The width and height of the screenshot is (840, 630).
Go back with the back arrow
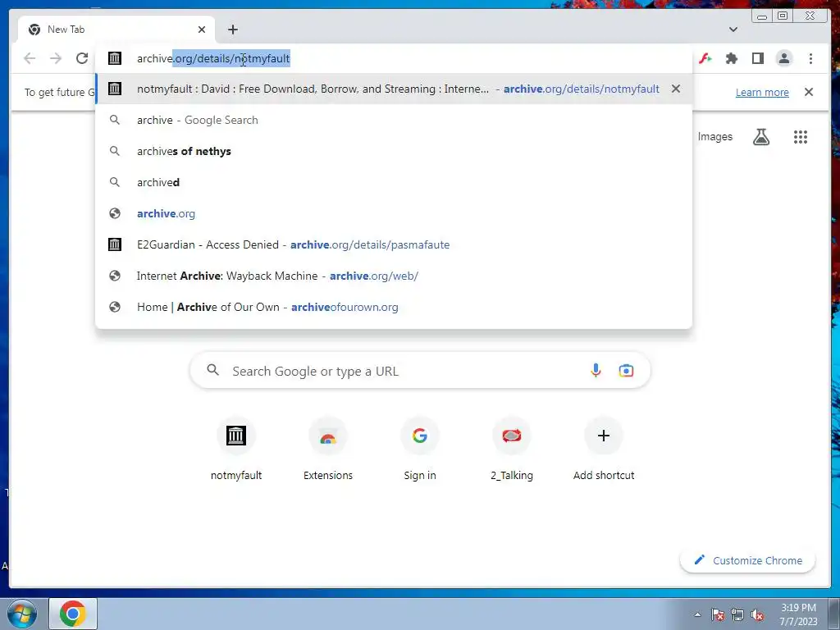click(30, 58)
